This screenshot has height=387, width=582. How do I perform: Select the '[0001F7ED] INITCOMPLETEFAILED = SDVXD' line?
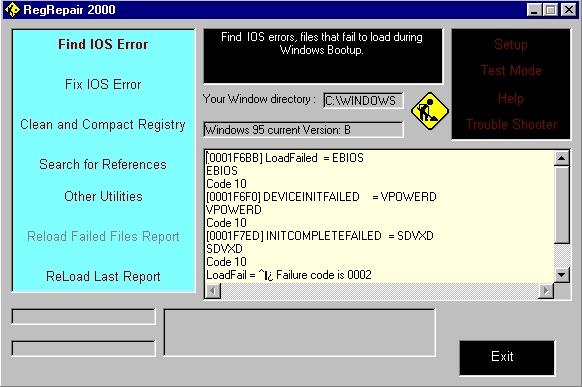(x=320, y=236)
